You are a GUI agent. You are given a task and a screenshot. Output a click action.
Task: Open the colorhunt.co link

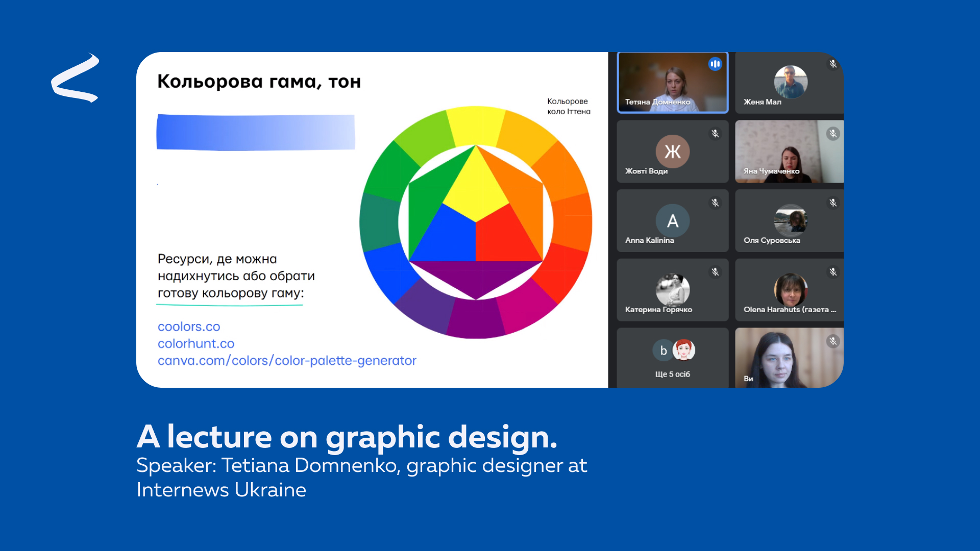(196, 344)
